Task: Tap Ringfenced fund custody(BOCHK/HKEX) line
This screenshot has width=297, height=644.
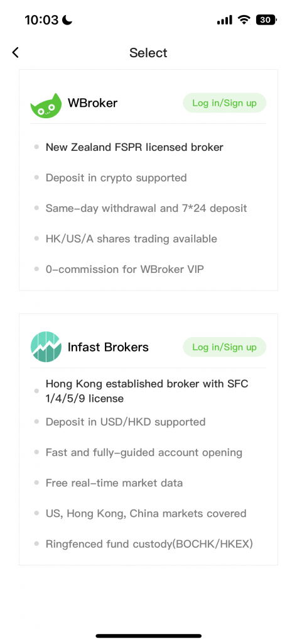Action: click(x=149, y=544)
